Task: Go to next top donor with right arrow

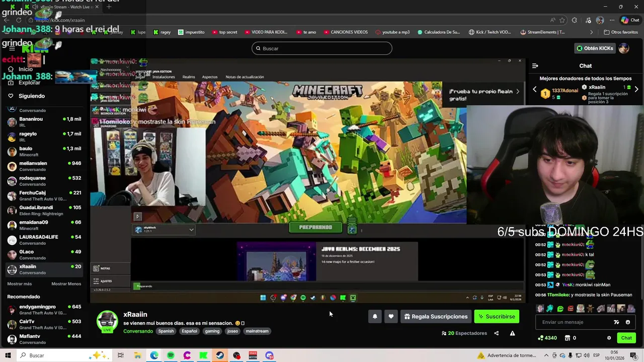Action: pyautogui.click(x=636, y=89)
